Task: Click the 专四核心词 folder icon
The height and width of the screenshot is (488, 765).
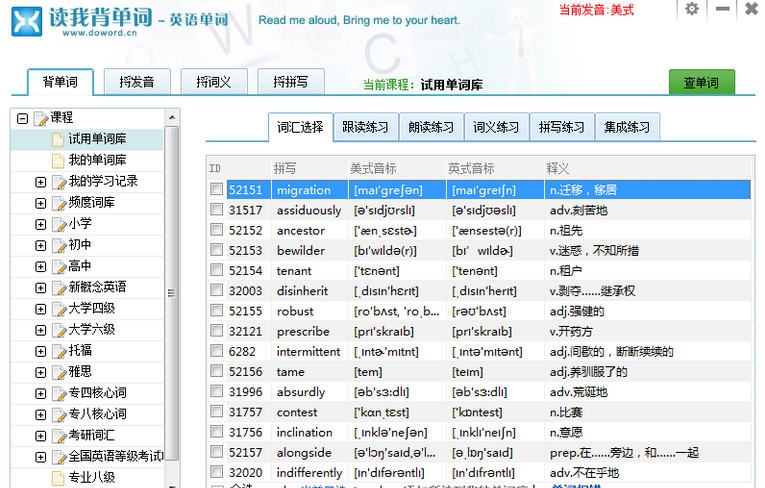Action: [59, 394]
